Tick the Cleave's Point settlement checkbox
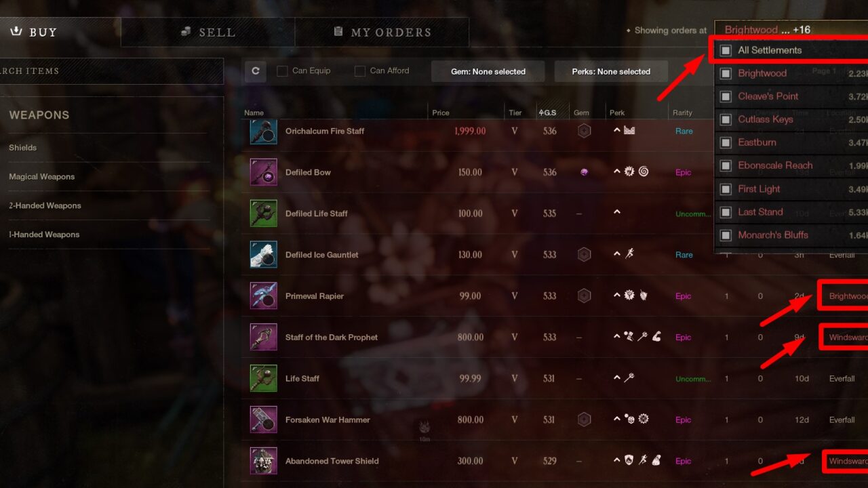The image size is (868, 488). click(726, 96)
